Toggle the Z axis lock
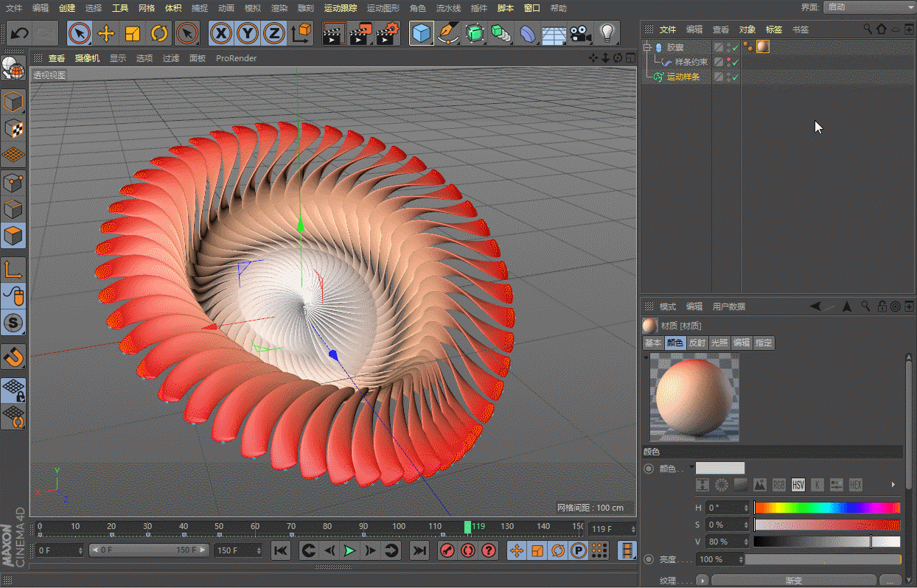Screen dimensions: 917x588 [274, 33]
